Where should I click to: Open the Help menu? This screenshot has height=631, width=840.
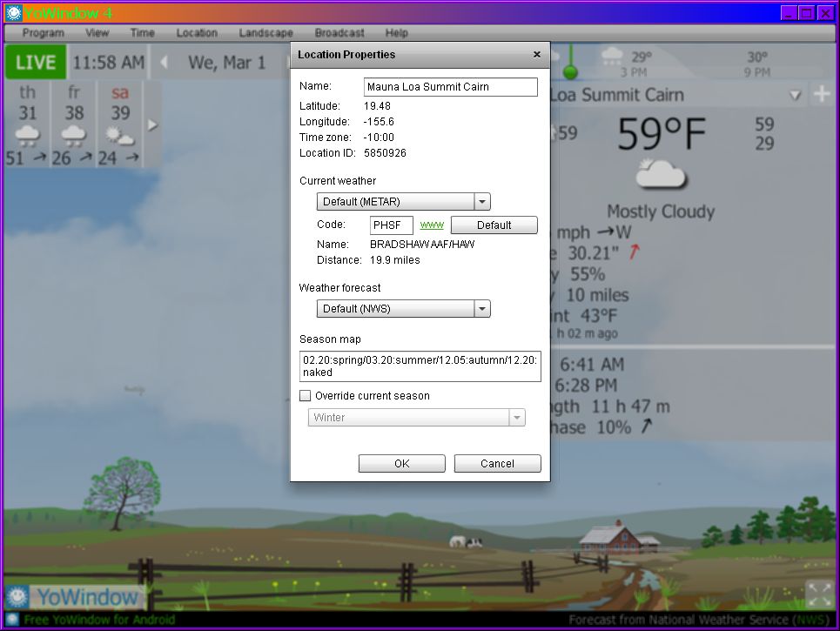coord(396,33)
